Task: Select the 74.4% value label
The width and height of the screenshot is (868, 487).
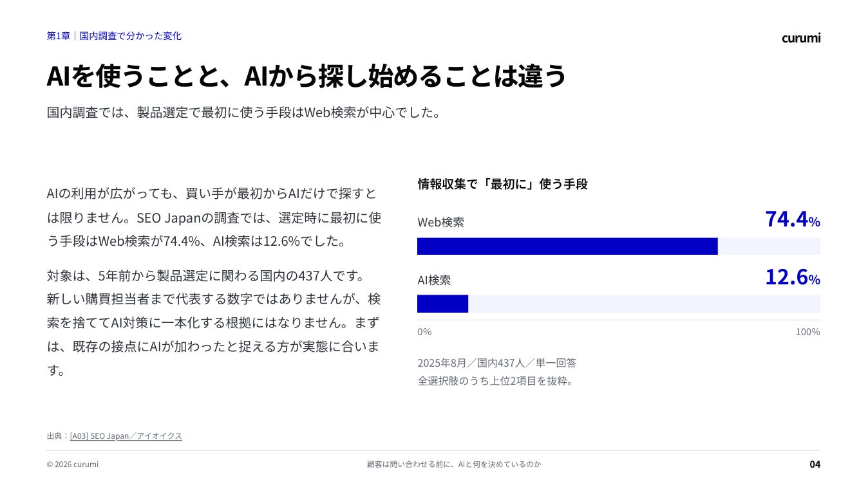Action: [x=792, y=219]
